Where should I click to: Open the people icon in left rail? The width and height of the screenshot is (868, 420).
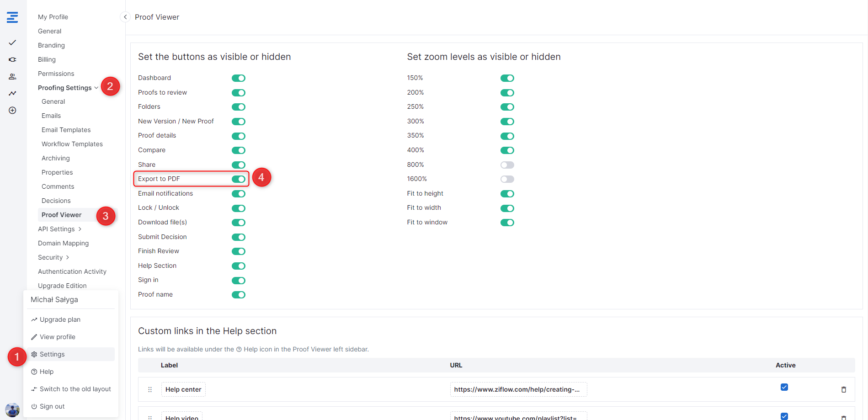(x=12, y=76)
